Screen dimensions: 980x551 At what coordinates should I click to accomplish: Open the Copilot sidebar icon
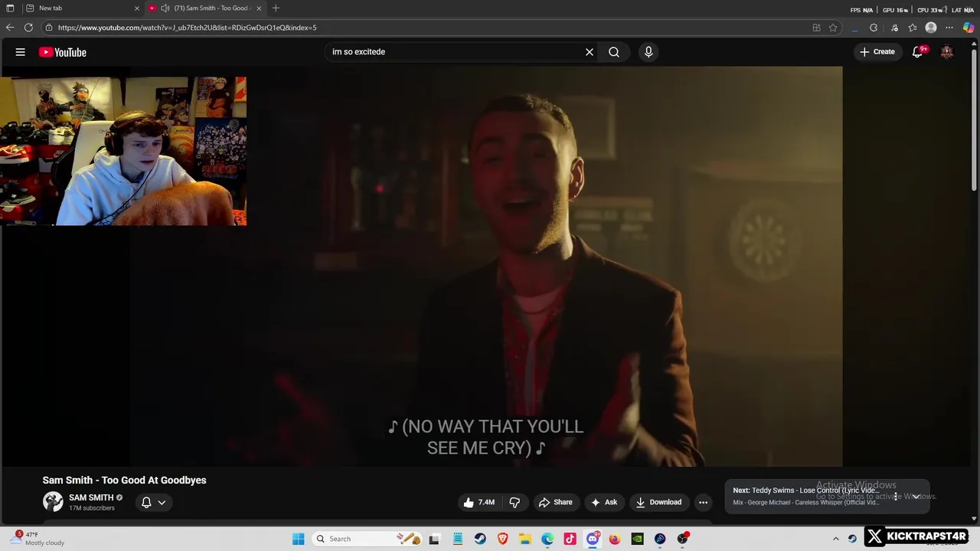[969, 28]
